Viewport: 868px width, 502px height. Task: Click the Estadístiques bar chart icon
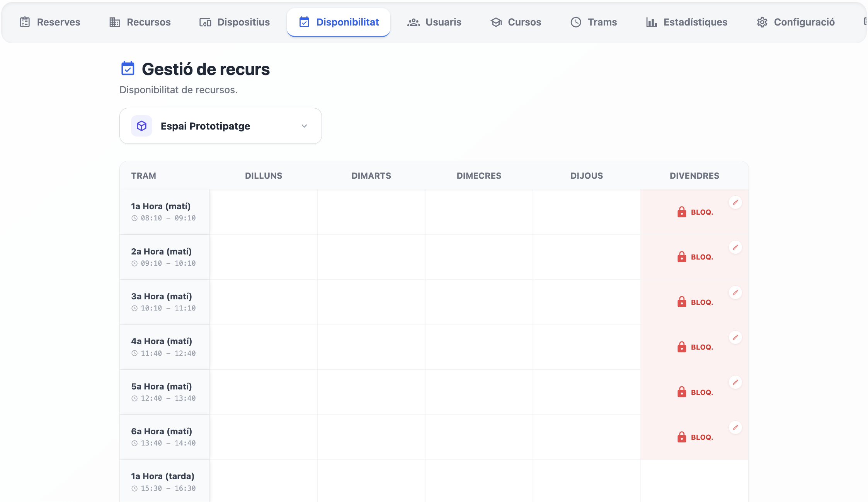coord(652,22)
